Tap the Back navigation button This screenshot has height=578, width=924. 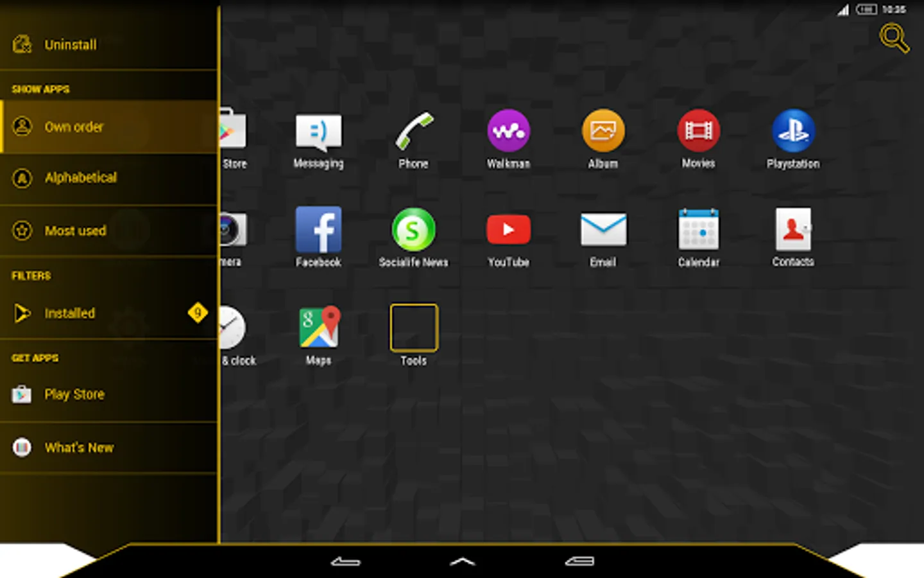(x=346, y=561)
